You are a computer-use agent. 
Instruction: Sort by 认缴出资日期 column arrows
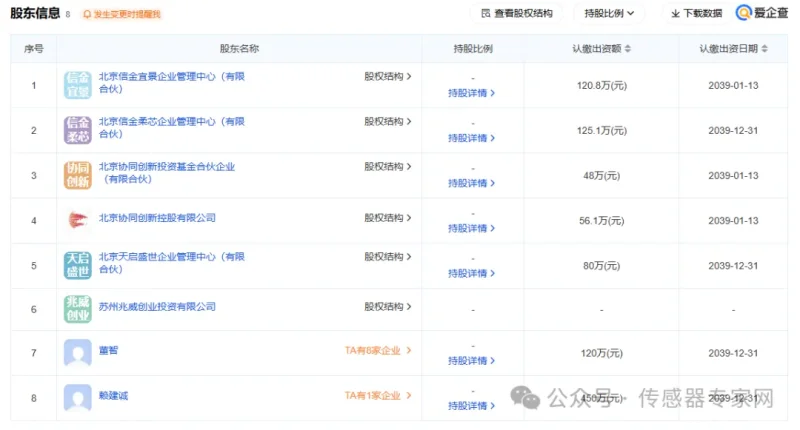764,48
